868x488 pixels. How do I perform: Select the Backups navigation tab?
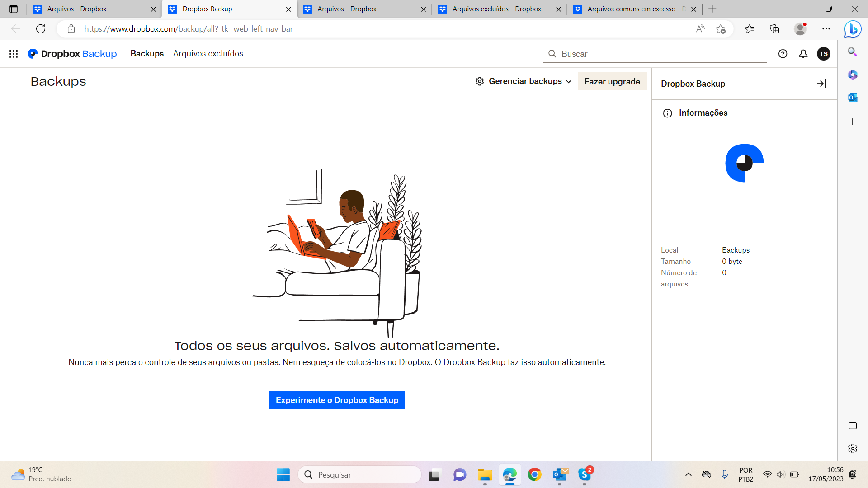pos(147,54)
